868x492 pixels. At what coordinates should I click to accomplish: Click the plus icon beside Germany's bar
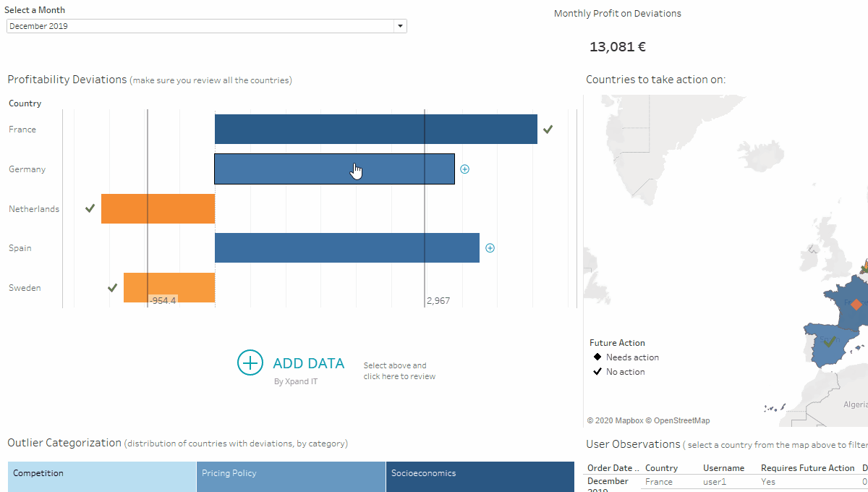coord(464,169)
